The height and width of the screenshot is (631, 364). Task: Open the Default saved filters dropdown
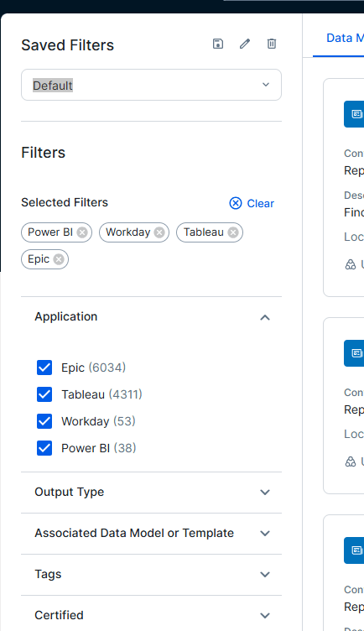tap(151, 85)
